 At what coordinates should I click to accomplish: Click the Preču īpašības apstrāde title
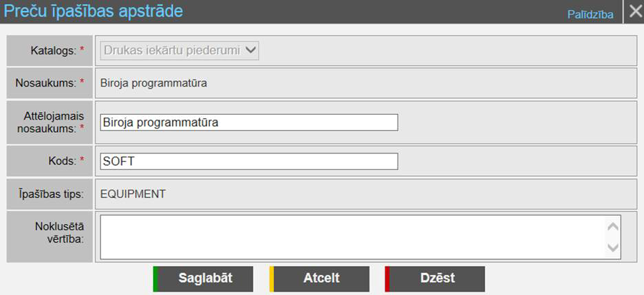[x=94, y=12]
